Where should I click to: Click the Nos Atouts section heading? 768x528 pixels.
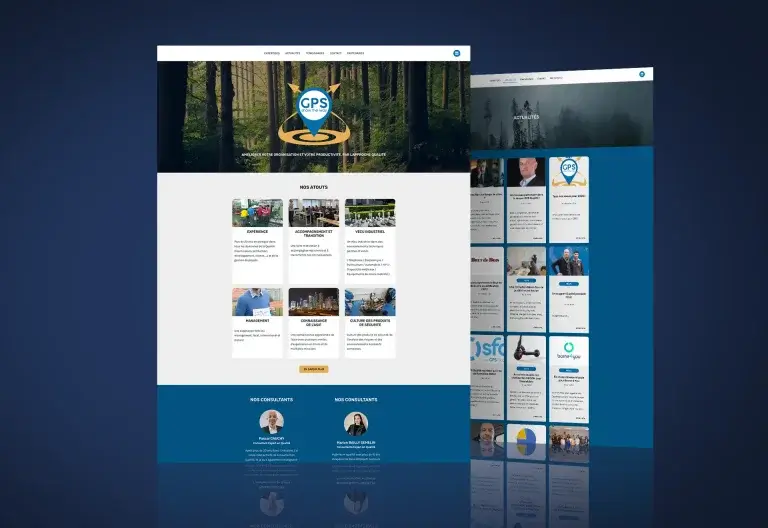click(x=313, y=187)
